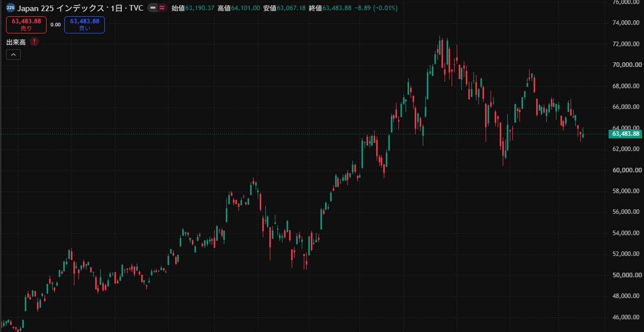Click the green current price label on the axis

click(x=625, y=134)
